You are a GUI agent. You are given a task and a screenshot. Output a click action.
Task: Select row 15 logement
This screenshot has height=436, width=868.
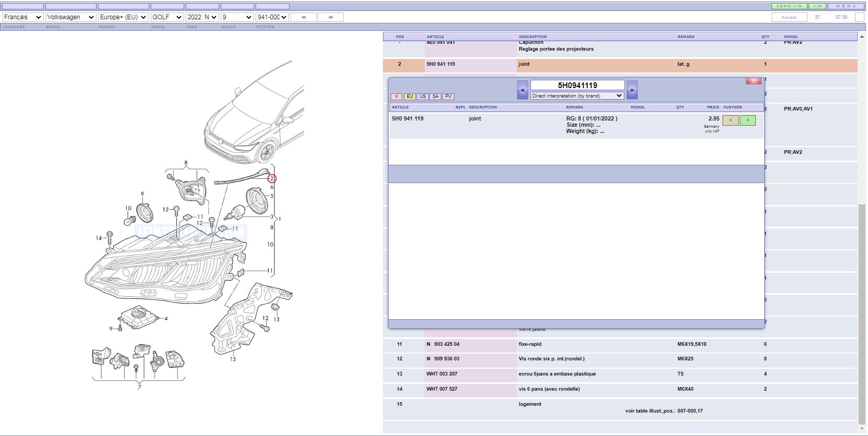620,408
